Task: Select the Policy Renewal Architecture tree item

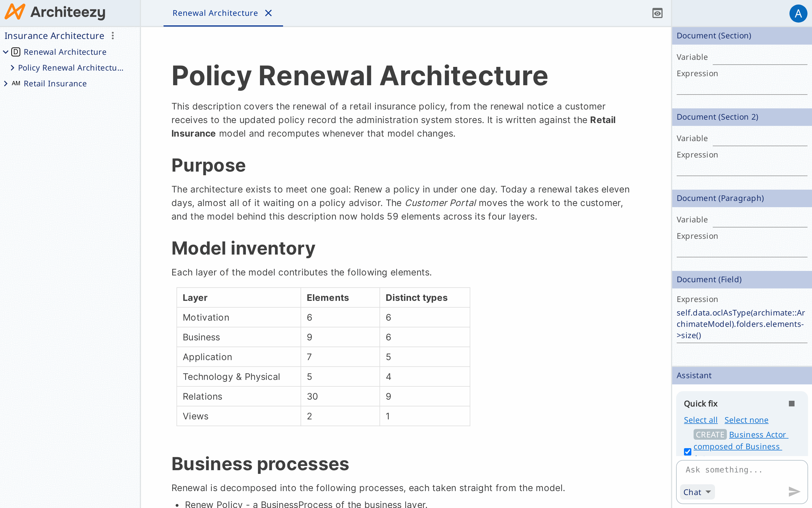Action: click(71, 68)
